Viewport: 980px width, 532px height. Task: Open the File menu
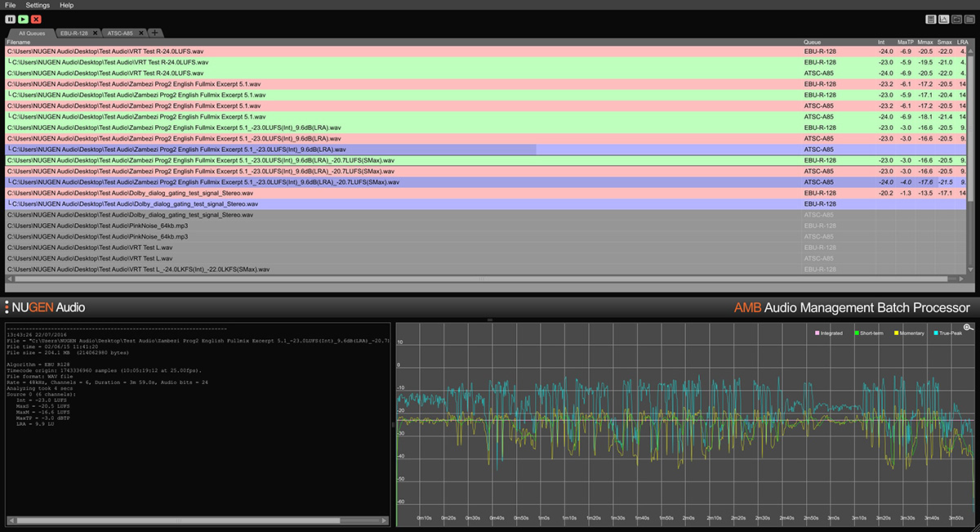[11, 5]
